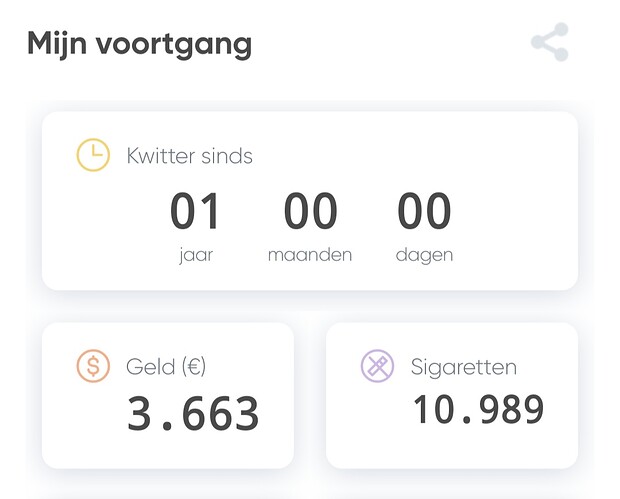Click the Sigaretten label
The height and width of the screenshot is (499, 620).
[x=464, y=367]
